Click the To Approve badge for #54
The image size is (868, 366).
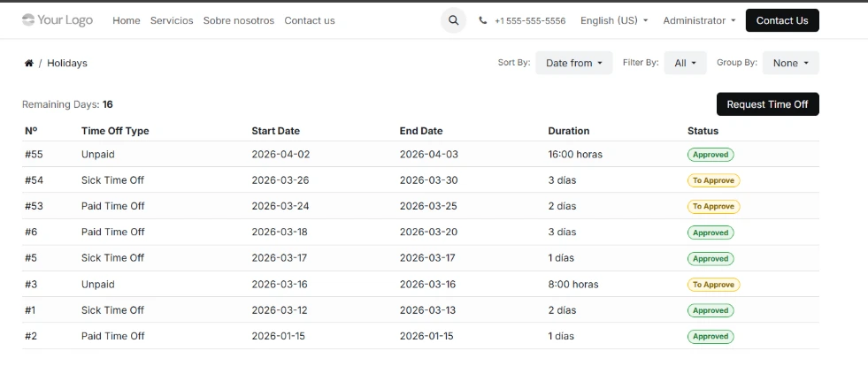(x=713, y=180)
